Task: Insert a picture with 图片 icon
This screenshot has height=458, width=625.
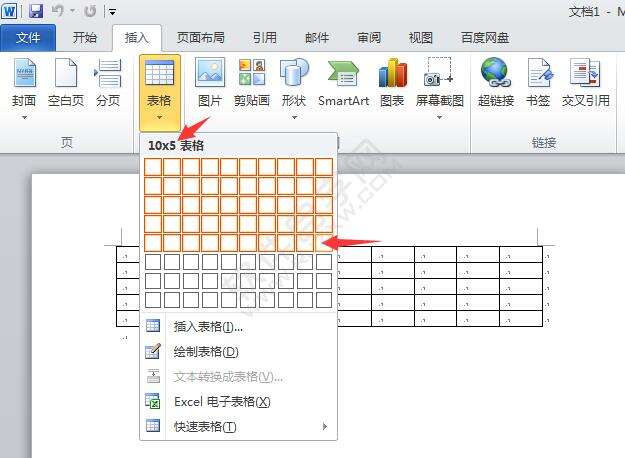Action: pyautogui.click(x=210, y=73)
